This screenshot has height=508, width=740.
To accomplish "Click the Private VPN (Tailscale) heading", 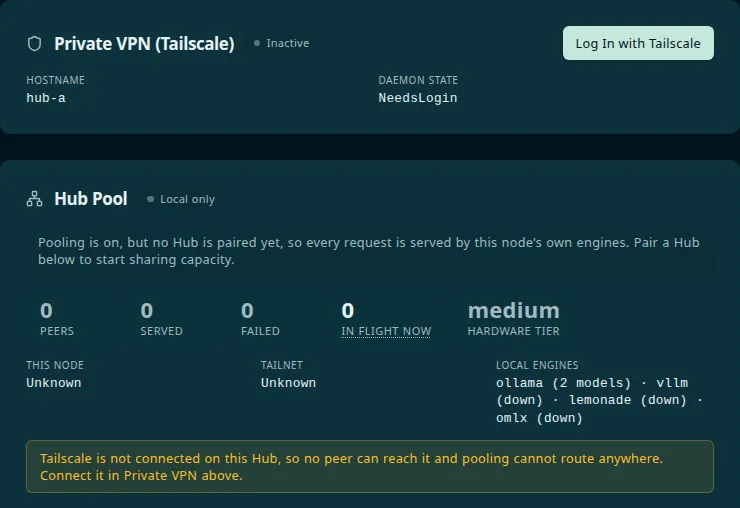I will 144,43.
